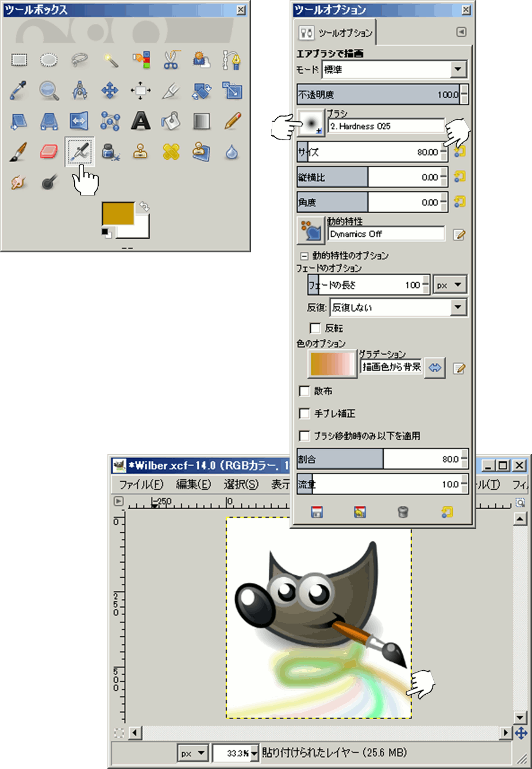This screenshot has height=769, width=532.
Task: Pick the Pencil tool
Action: point(232,121)
